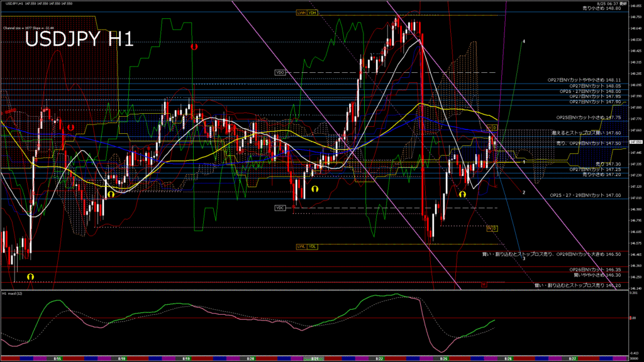Select the YDO dashed line label
This screenshot has height=362, width=644.
click(x=280, y=72)
